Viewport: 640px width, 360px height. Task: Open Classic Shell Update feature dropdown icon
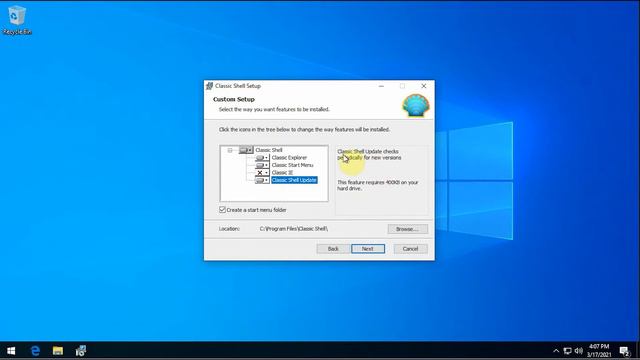click(262, 180)
